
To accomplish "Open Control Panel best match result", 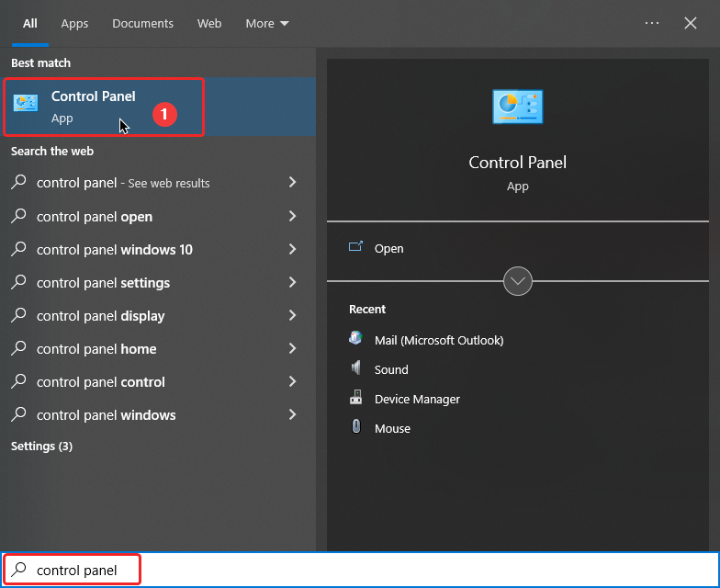I will 92,107.
